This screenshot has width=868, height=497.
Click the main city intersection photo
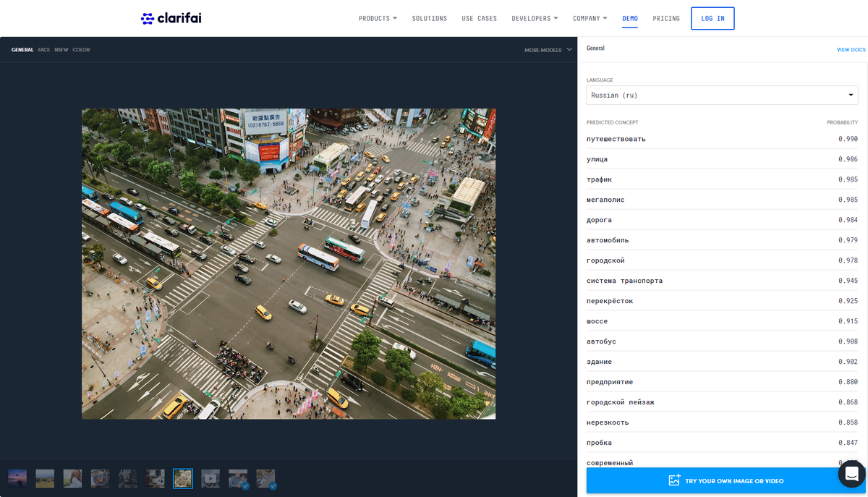pyautogui.click(x=289, y=264)
